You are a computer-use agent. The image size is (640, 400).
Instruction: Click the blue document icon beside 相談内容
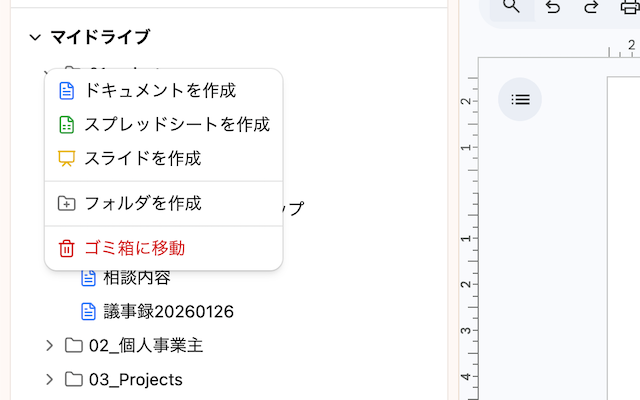point(88,278)
